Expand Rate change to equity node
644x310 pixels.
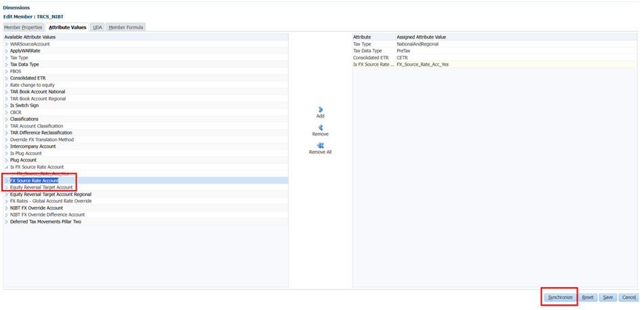click(x=7, y=85)
